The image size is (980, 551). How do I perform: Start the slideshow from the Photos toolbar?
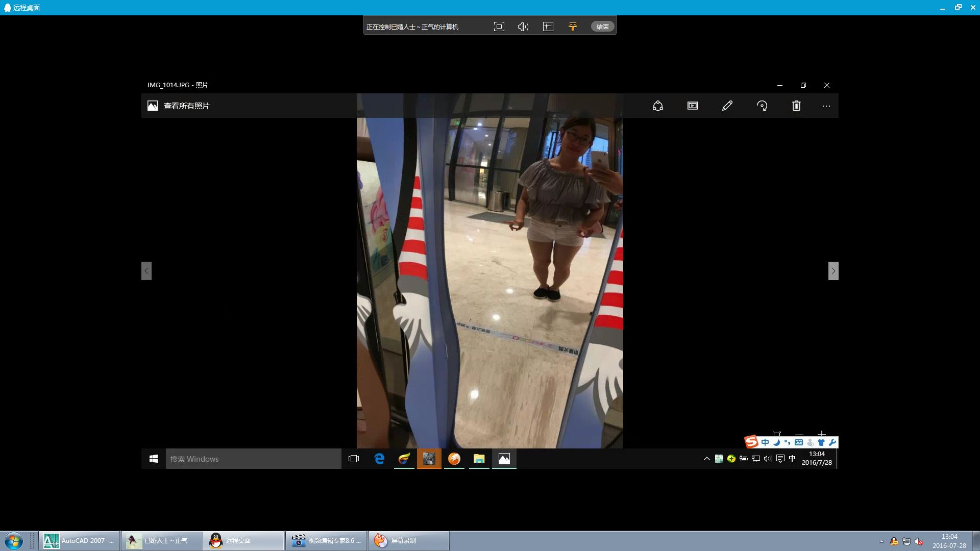693,106
